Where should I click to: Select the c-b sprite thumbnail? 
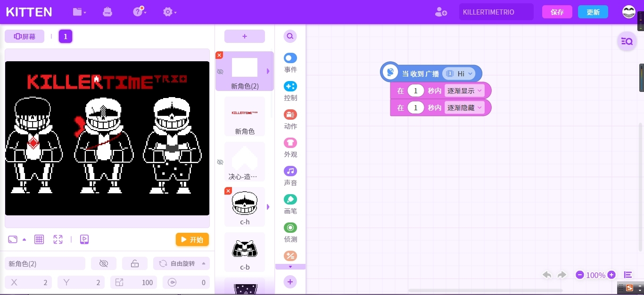[245, 252]
